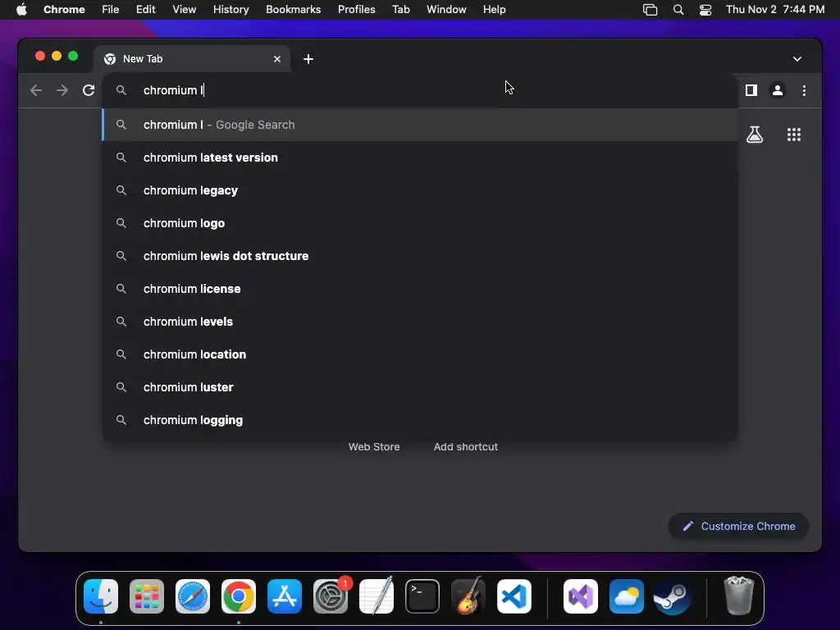Open Visual Studio from the Dock
This screenshot has width=840, height=630.
[581, 596]
